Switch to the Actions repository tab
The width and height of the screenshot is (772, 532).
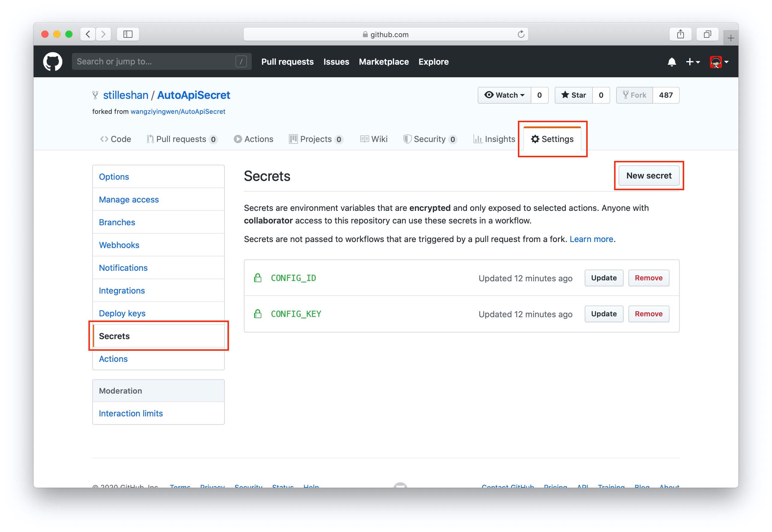pos(254,139)
